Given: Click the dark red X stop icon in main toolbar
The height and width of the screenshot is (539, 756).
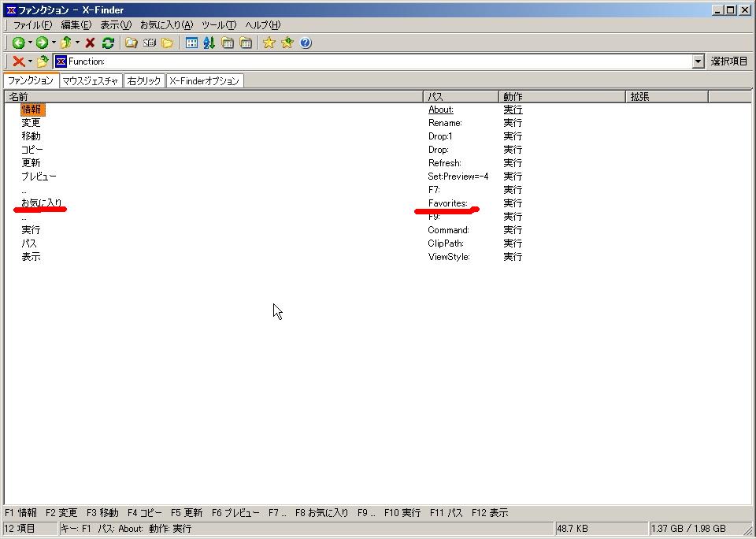Looking at the screenshot, I should (x=90, y=43).
